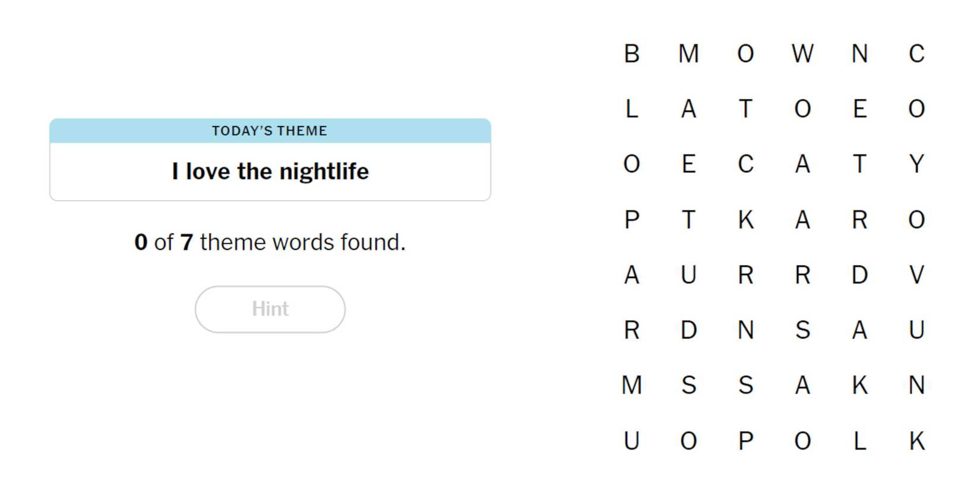Viewport: 980px width, 490px height.
Task: Select letter L in the bottom row
Action: pyautogui.click(x=859, y=441)
